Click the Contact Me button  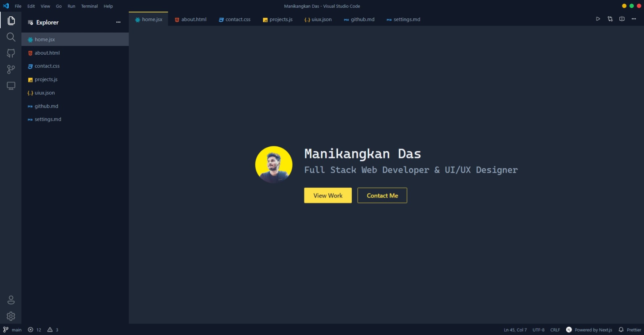click(382, 195)
